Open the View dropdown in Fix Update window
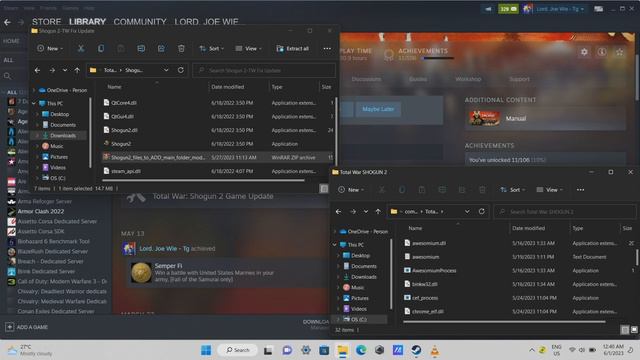 (x=249, y=49)
